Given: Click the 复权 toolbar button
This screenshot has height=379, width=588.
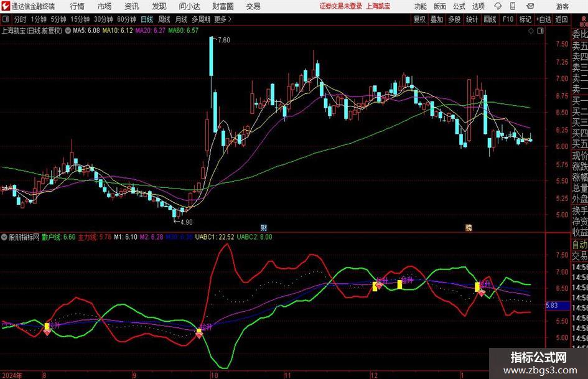Looking at the screenshot, I should coord(419,19).
